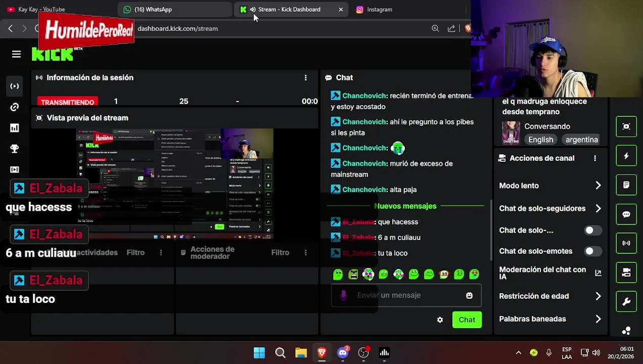Toggle the truncated 'Chat de solo-...' switch

[592, 230]
